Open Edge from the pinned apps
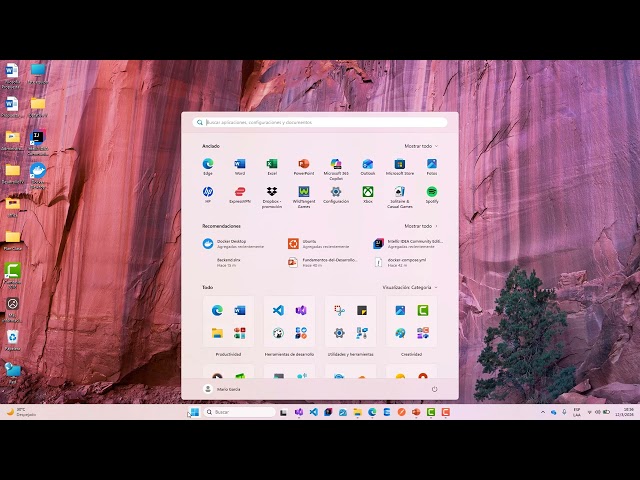640x480 pixels. tap(208, 167)
